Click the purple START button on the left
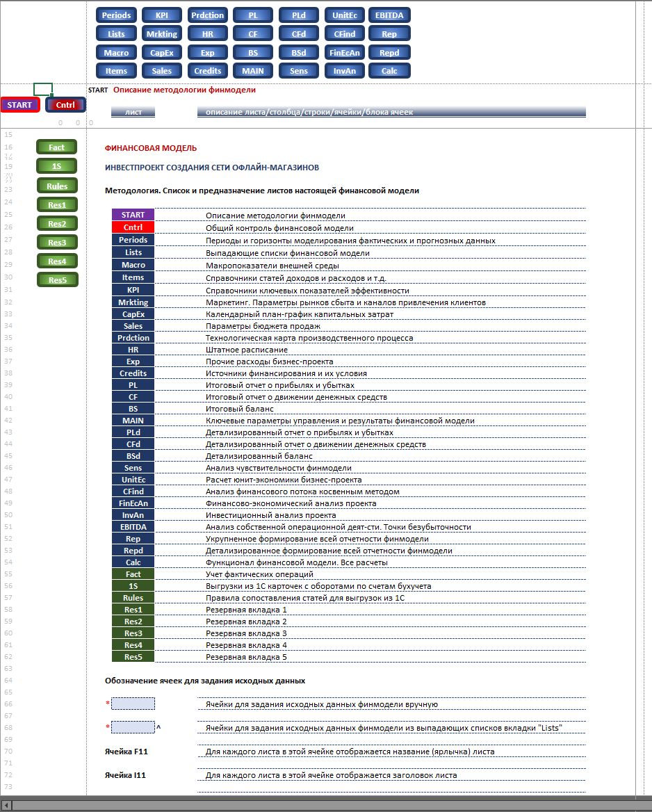Viewport: 652px width, 812px height. [20, 105]
